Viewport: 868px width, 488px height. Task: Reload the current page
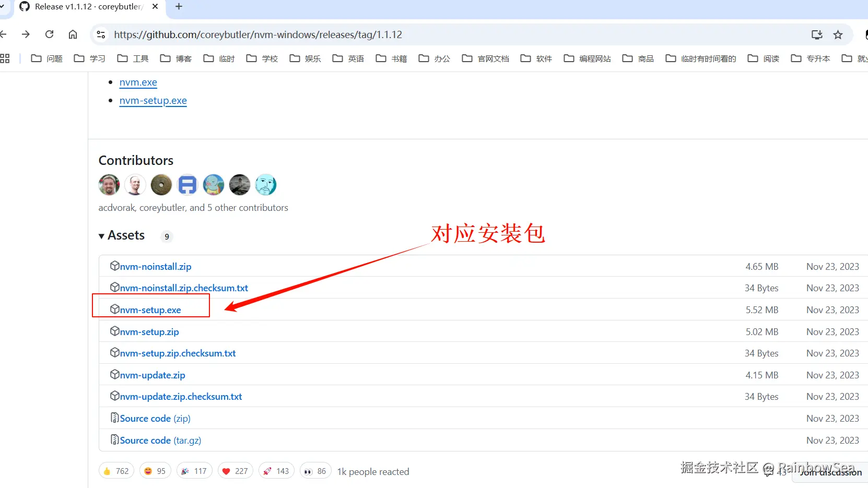(x=50, y=34)
